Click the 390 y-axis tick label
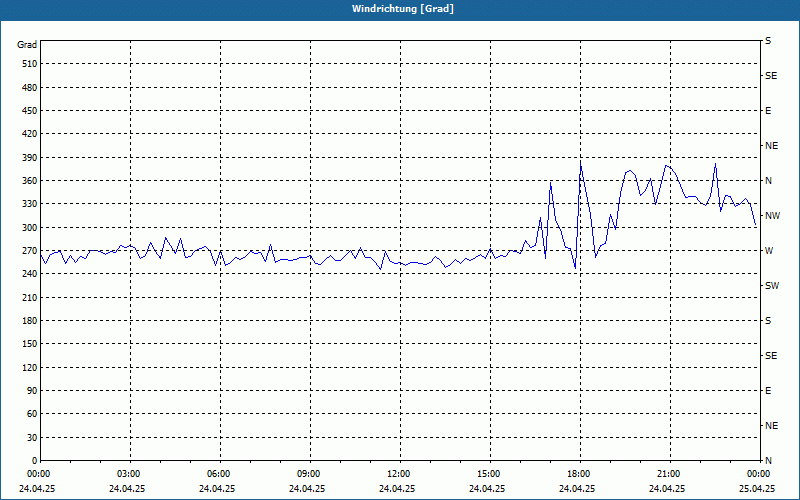The image size is (800, 500). tap(30, 158)
